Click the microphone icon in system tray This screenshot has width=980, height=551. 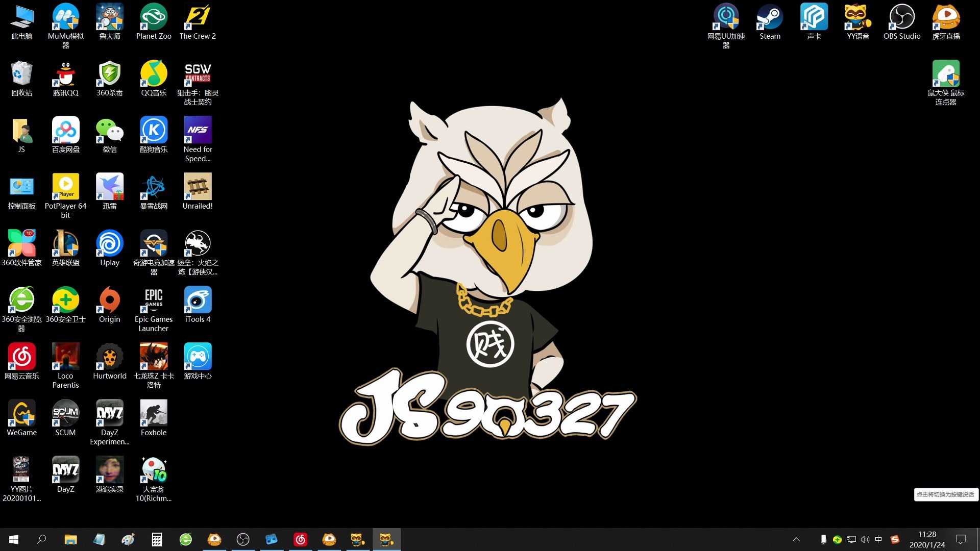[x=823, y=539]
